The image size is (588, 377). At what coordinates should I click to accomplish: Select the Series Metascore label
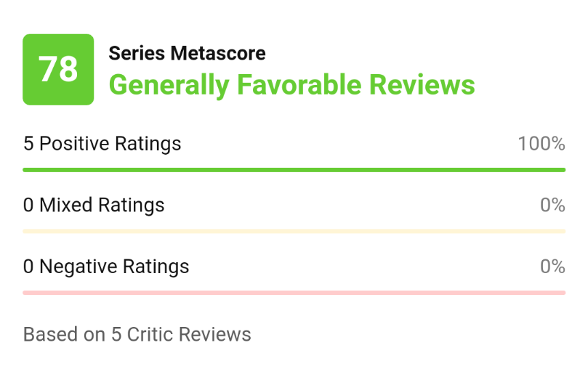187,53
